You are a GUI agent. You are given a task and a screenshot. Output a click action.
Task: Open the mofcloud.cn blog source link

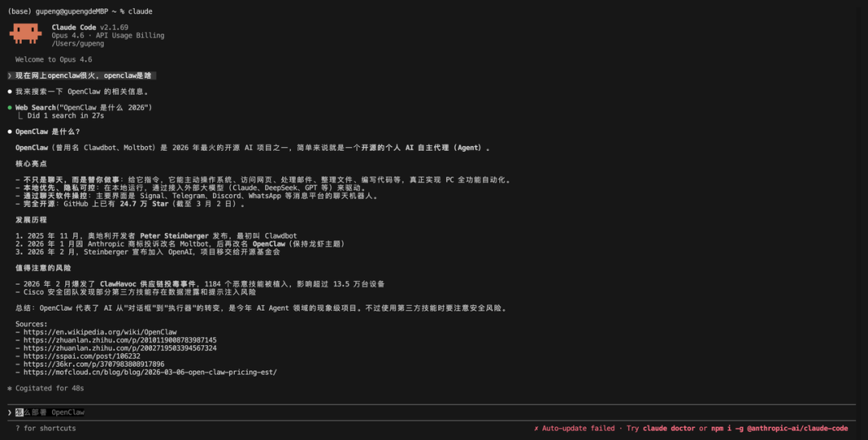point(150,373)
